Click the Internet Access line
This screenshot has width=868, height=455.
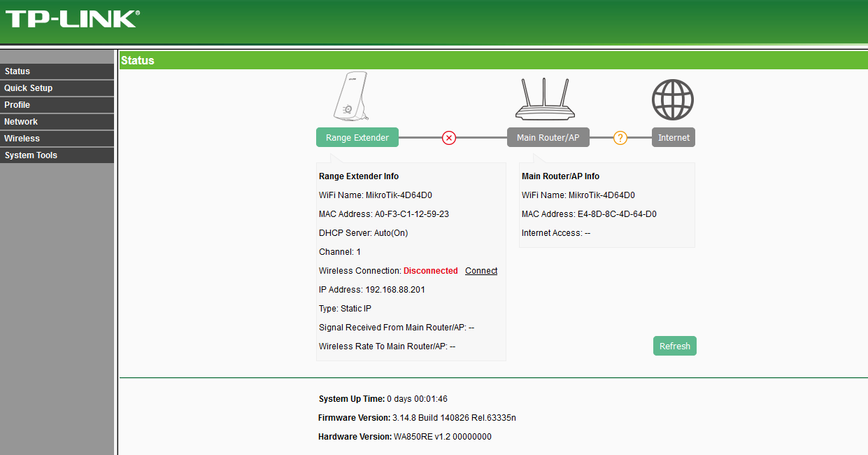click(x=556, y=233)
